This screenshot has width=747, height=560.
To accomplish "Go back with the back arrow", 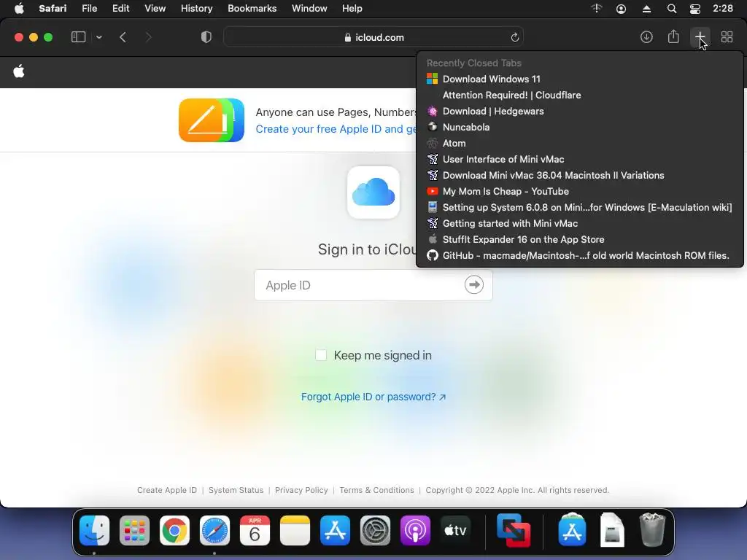I will 123,37.
